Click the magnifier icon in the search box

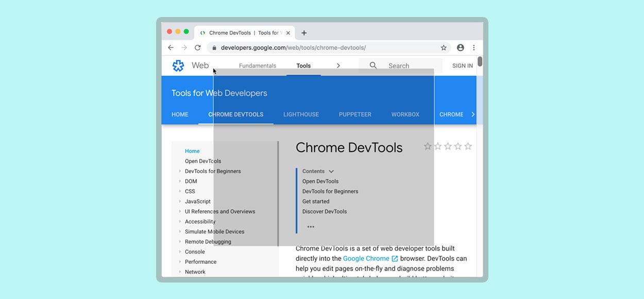point(374,65)
